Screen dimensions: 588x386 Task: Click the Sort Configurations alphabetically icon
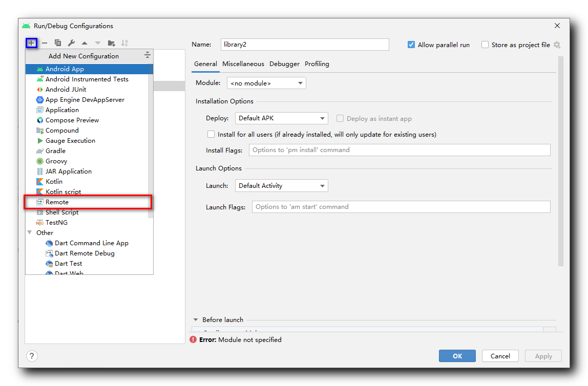(x=124, y=43)
